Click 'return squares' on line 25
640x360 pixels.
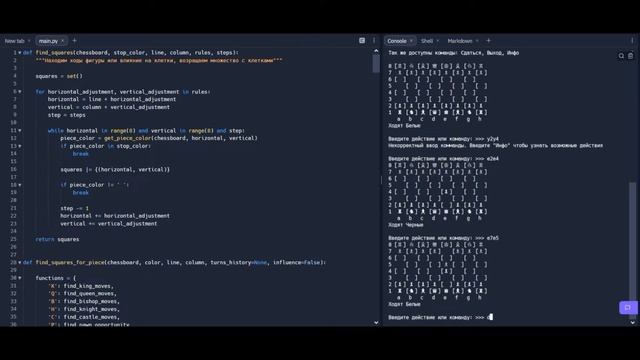pyautogui.click(x=57, y=240)
